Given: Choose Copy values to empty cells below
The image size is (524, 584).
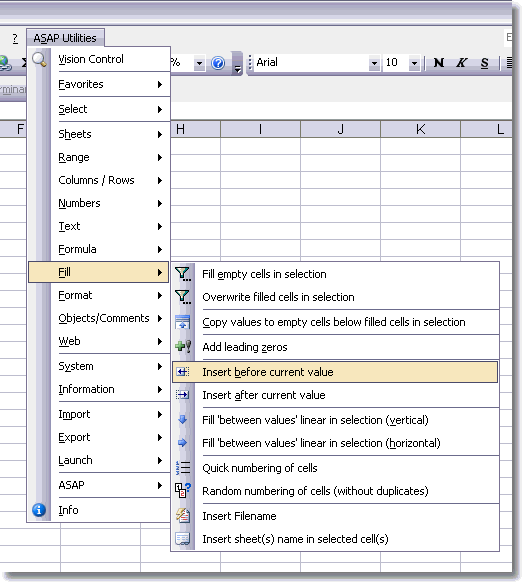Looking at the screenshot, I should click(335, 322).
